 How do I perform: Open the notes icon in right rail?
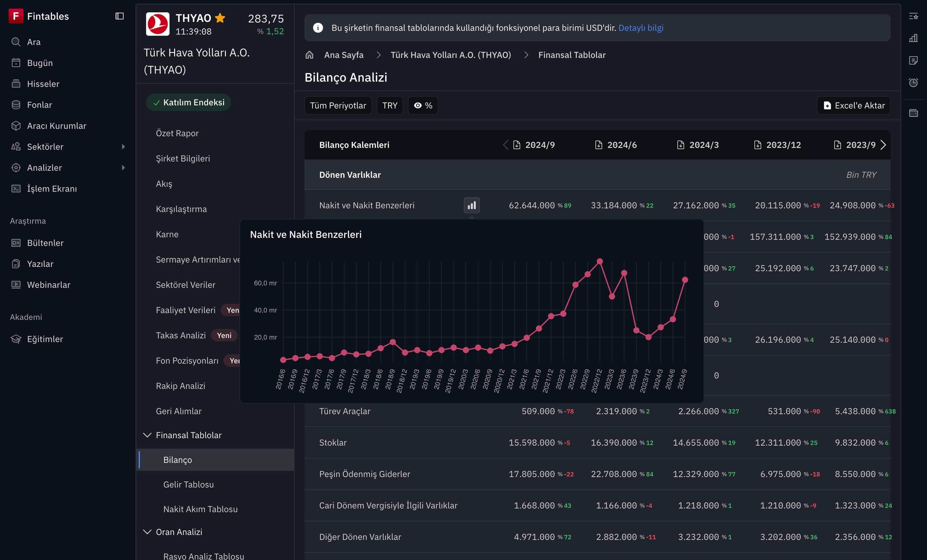[913, 60]
